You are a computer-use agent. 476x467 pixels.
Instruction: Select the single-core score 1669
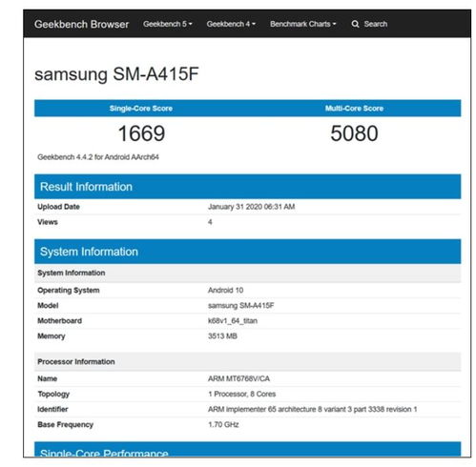(x=141, y=133)
